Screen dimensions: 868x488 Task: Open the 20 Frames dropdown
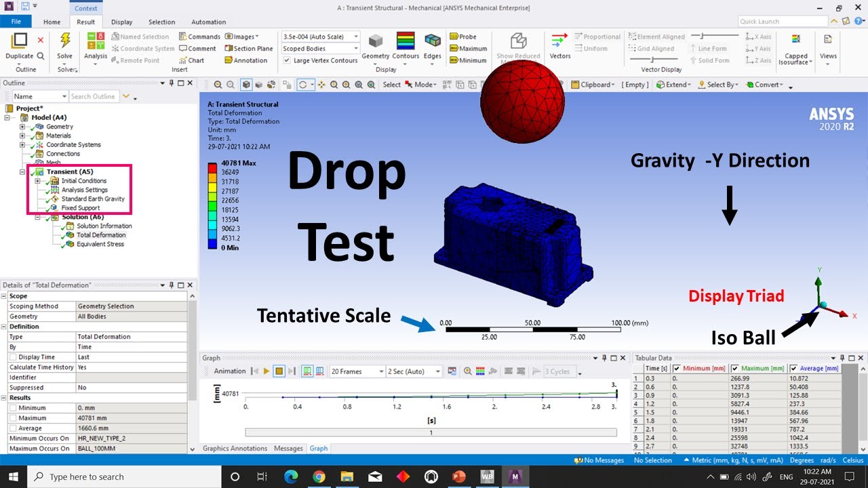click(x=357, y=371)
